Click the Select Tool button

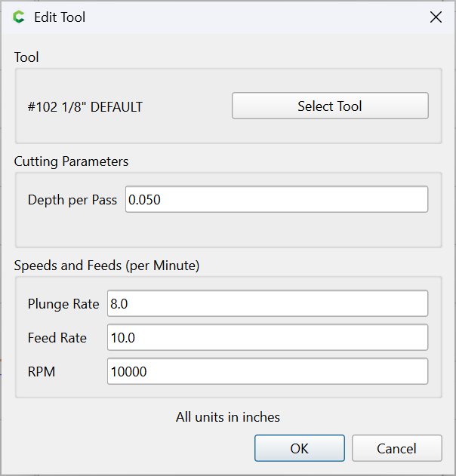[x=330, y=106]
